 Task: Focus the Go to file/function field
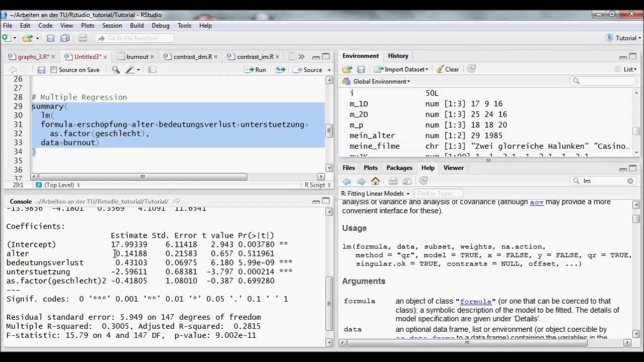point(134,38)
